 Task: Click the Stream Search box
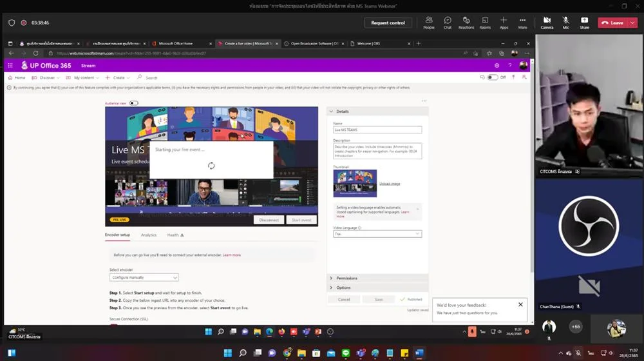click(x=151, y=78)
